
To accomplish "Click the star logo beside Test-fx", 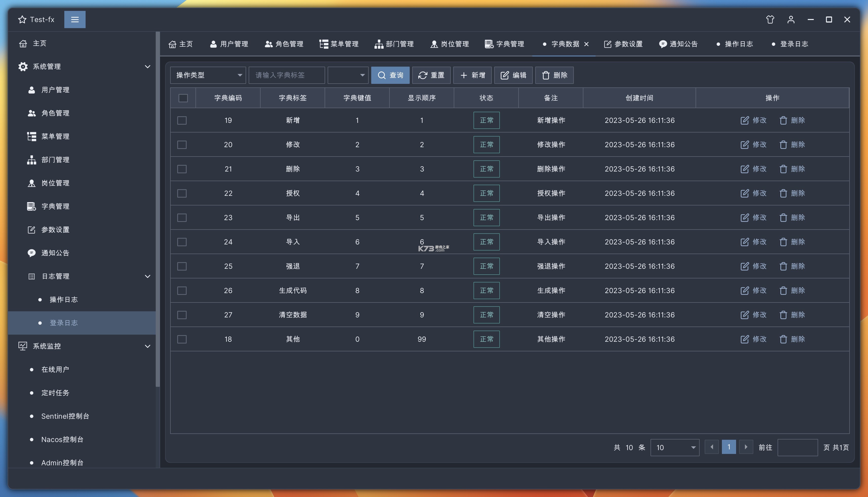I will tap(22, 20).
